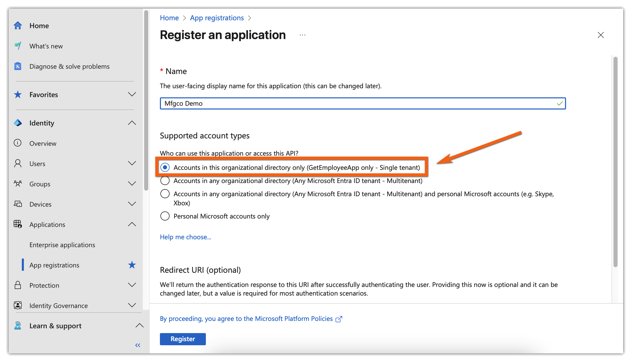This screenshot has width=630, height=364.
Task: Select Multitenant and personal accounts radio option
Action: (165, 194)
